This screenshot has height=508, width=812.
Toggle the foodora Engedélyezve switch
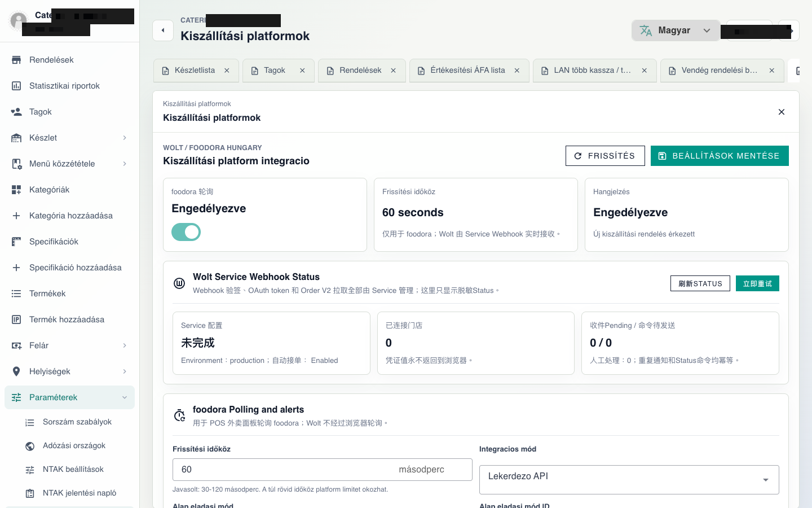pyautogui.click(x=186, y=232)
